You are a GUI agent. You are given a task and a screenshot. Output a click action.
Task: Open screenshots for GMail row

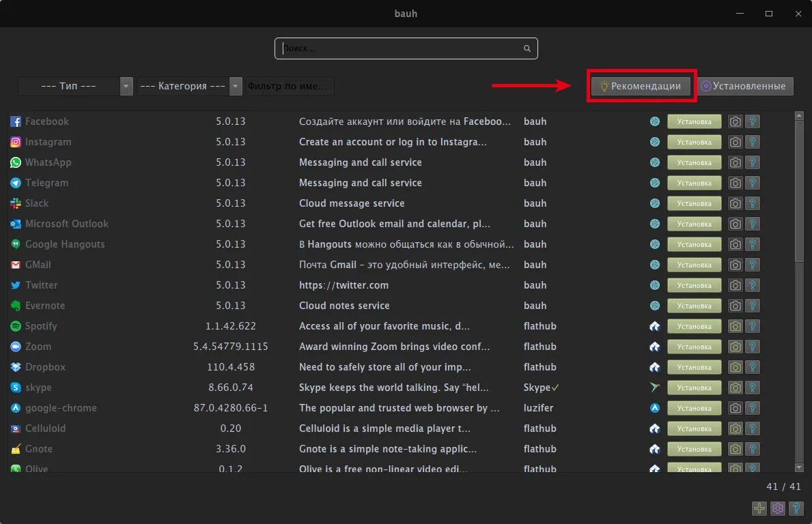coord(735,265)
